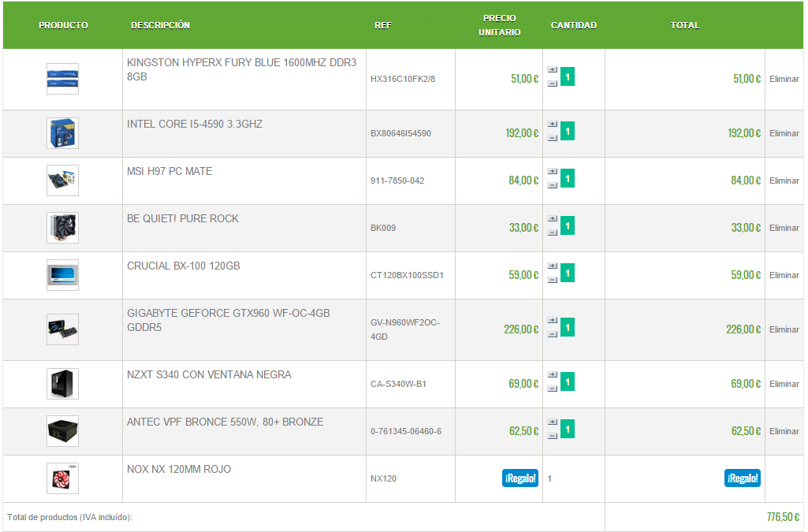Image resolution: width=808 pixels, height=532 pixels.
Task: Remove Antec VPF 550W with Eliminar
Action: point(784,432)
